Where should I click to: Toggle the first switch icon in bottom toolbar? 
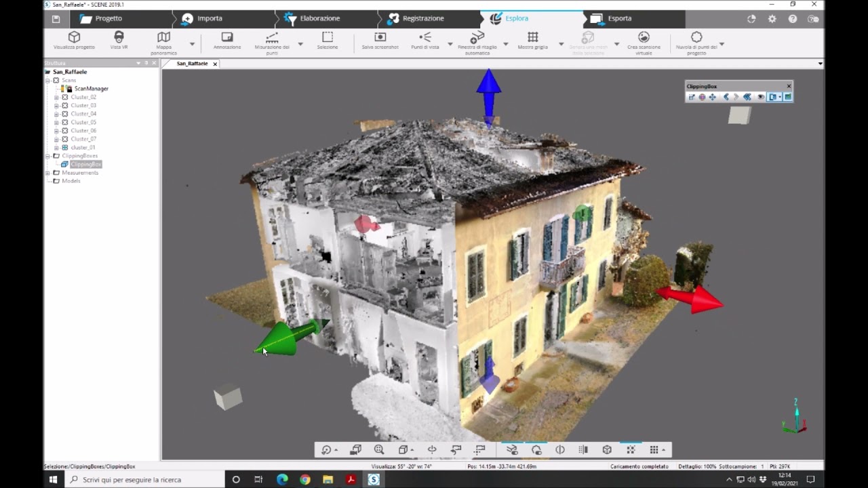(x=512, y=450)
